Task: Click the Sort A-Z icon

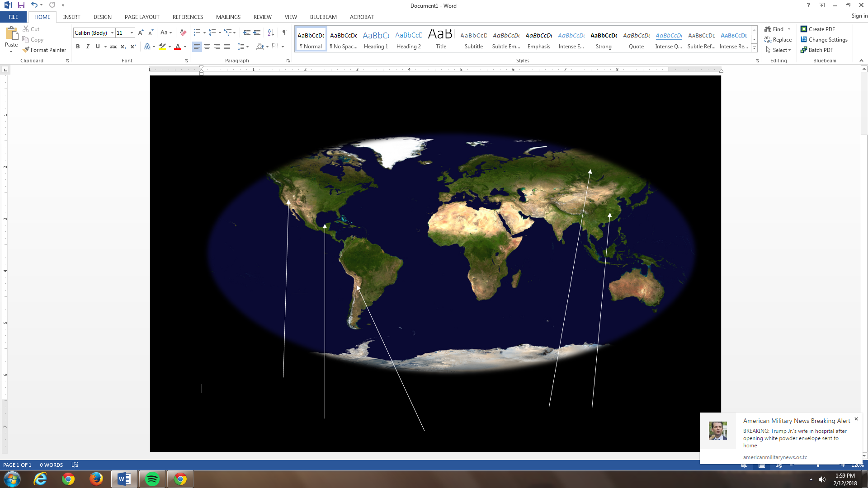Action: pyautogui.click(x=271, y=33)
